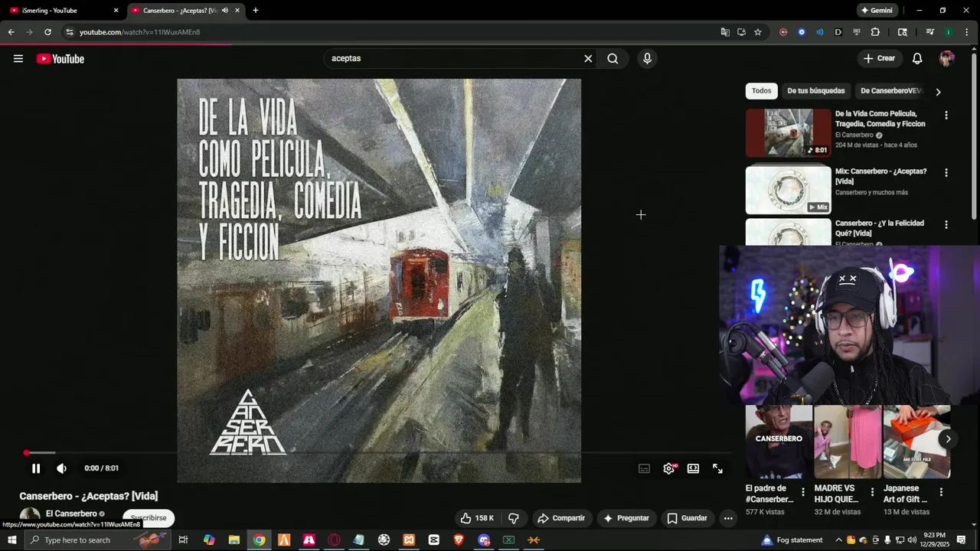Open the player settings gear

(669, 468)
